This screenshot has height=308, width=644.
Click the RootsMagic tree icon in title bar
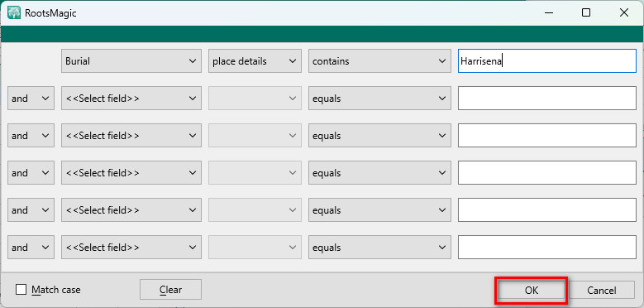point(13,12)
